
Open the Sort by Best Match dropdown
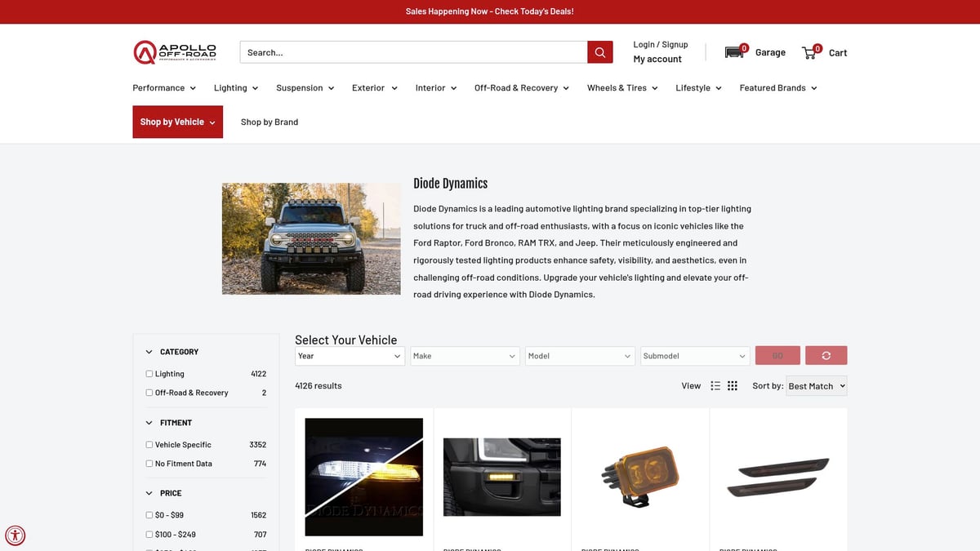tap(817, 386)
